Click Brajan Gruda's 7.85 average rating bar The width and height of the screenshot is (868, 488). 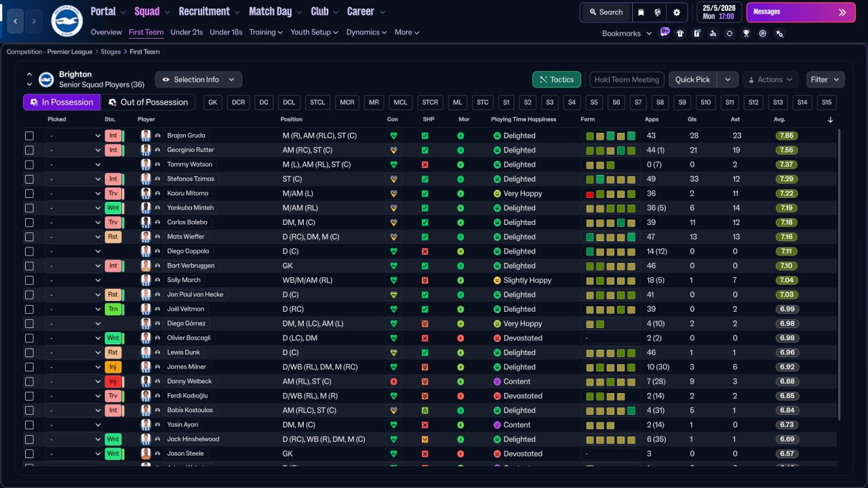pos(787,136)
